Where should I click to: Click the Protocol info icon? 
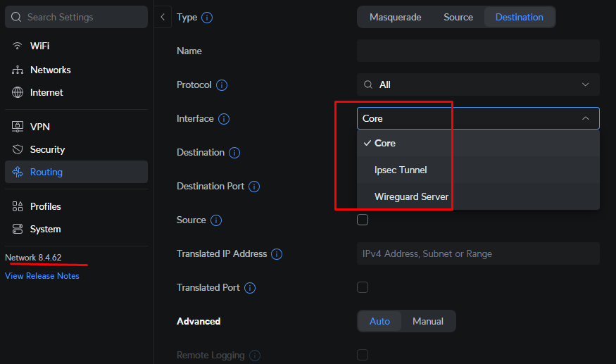click(x=222, y=85)
